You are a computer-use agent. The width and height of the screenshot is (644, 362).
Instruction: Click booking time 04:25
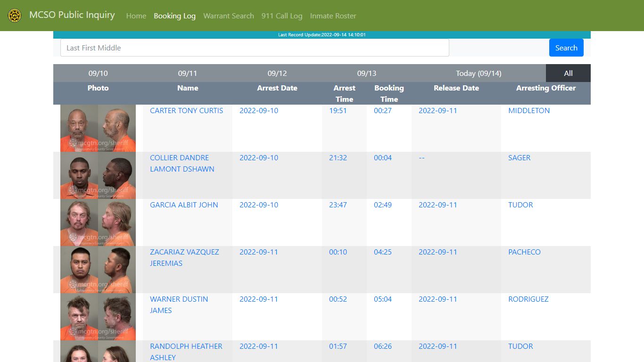click(x=383, y=252)
